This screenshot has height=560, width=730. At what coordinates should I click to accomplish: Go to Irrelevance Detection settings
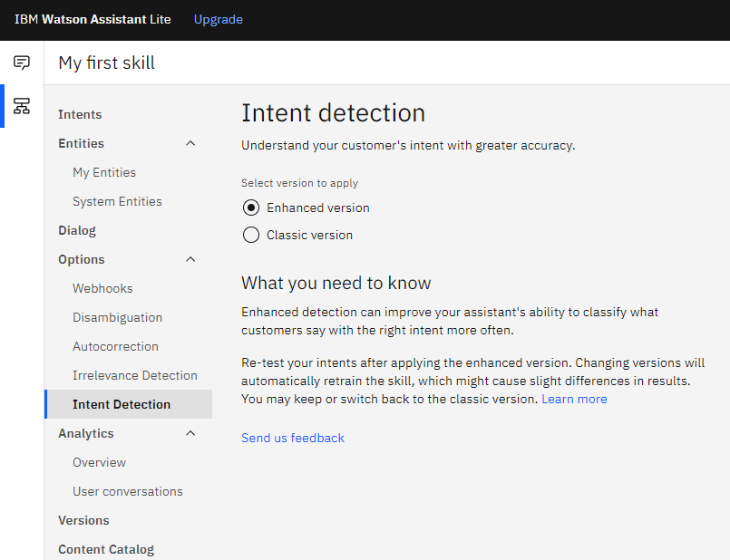pyautogui.click(x=135, y=375)
